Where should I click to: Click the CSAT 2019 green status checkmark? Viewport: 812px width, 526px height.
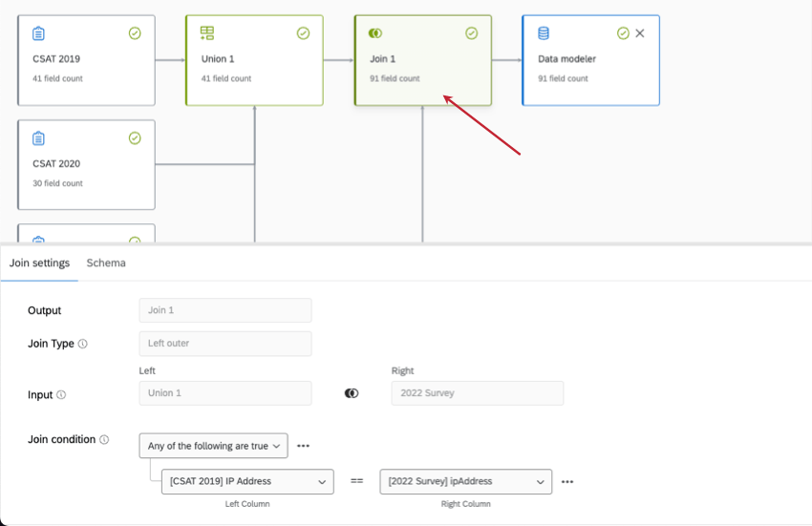coord(135,33)
